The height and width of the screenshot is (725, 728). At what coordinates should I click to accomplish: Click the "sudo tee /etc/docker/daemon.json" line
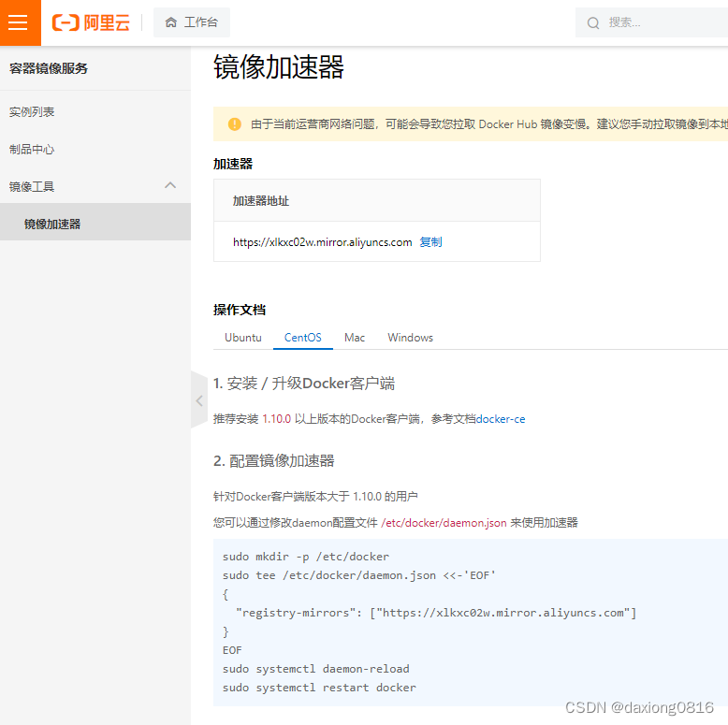coord(359,575)
